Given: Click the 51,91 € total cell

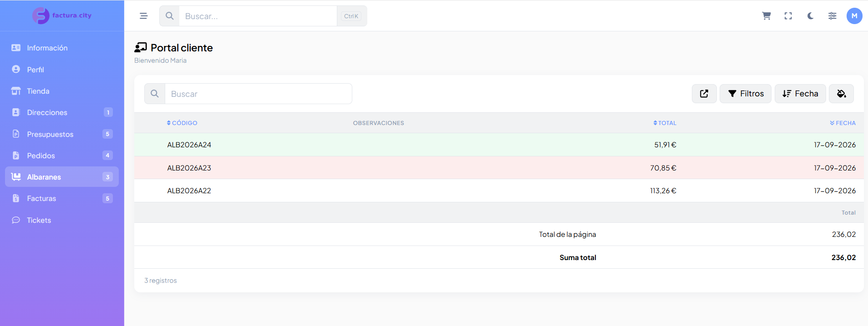Looking at the screenshot, I should click(x=665, y=145).
